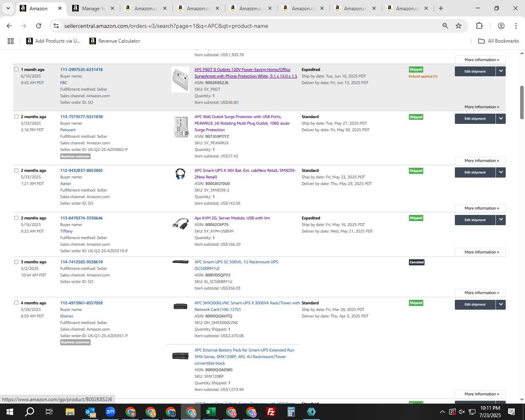The height and width of the screenshot is (420, 525).
Task: Click the page vertical scrollbar thumb
Action: (x=522, y=103)
